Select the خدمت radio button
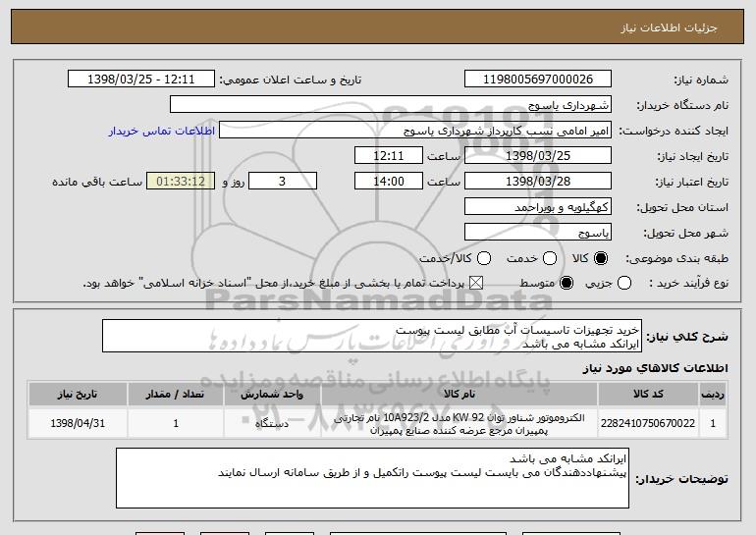 coord(550,259)
